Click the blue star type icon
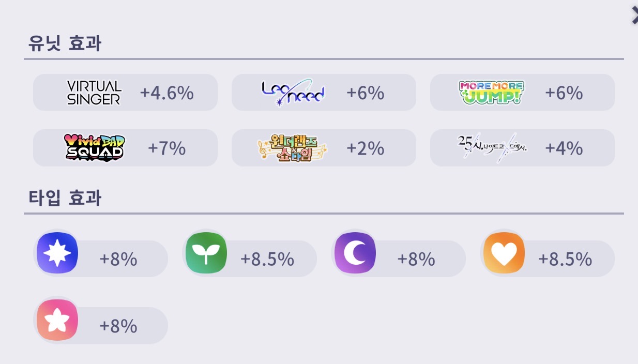The height and width of the screenshot is (364, 638). (x=57, y=253)
